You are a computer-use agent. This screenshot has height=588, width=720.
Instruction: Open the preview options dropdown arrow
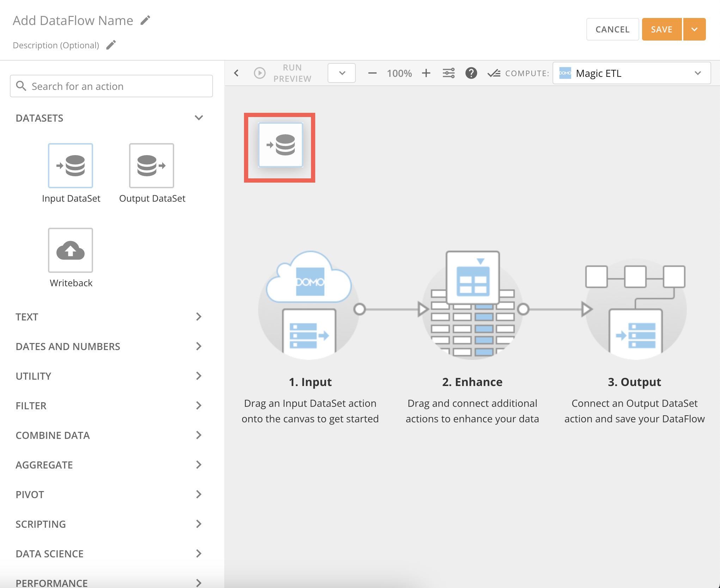341,73
